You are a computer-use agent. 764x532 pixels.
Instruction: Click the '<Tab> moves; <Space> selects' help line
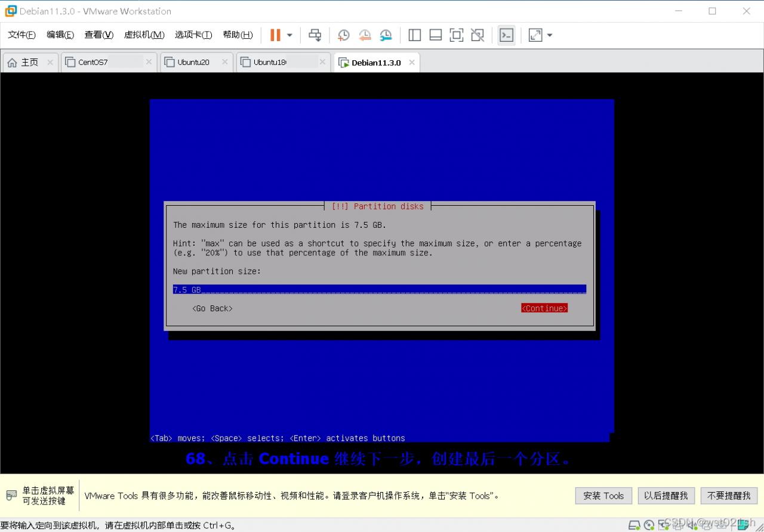coord(278,438)
